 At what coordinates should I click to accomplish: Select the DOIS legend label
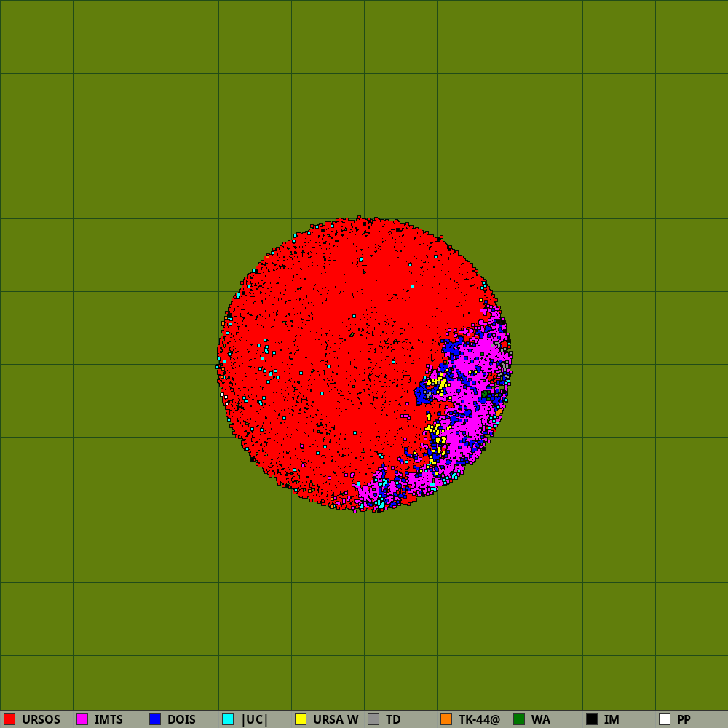(x=181, y=720)
